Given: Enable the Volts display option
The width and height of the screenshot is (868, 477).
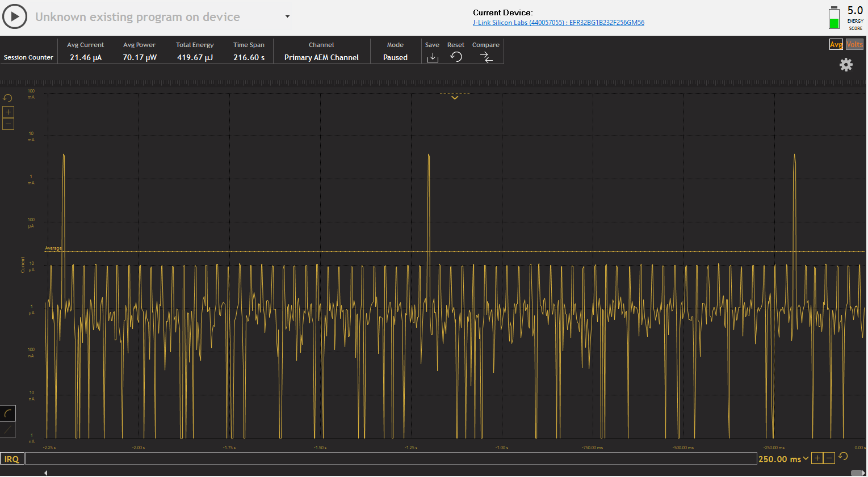Looking at the screenshot, I should (854, 44).
